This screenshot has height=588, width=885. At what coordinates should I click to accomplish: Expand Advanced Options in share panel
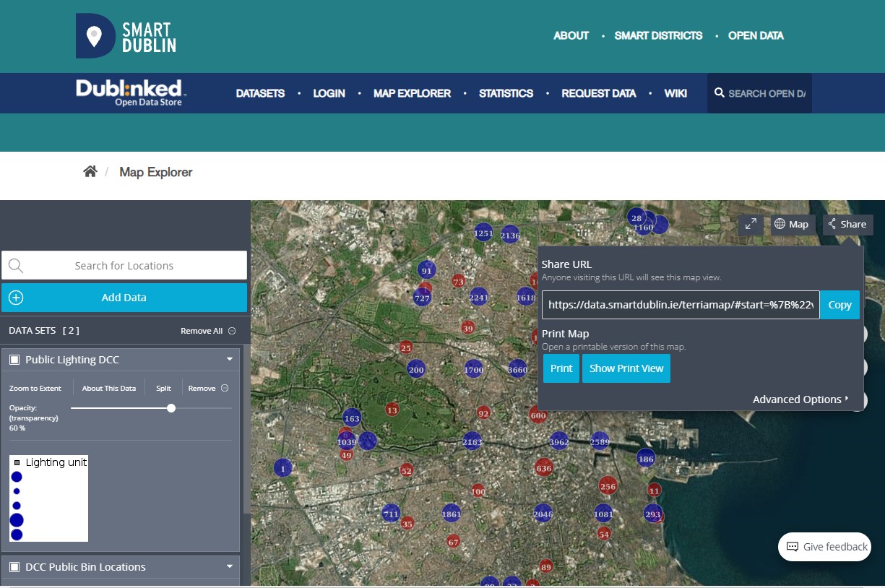pyautogui.click(x=800, y=399)
